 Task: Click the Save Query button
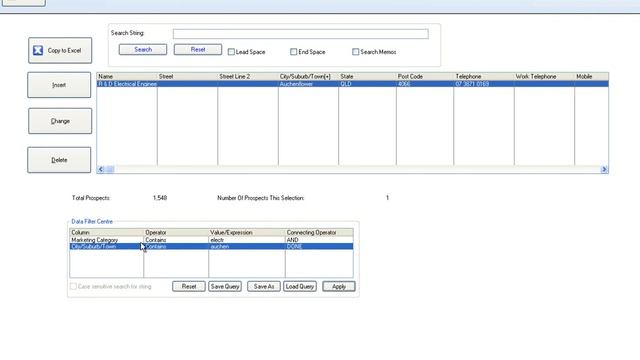(x=225, y=287)
